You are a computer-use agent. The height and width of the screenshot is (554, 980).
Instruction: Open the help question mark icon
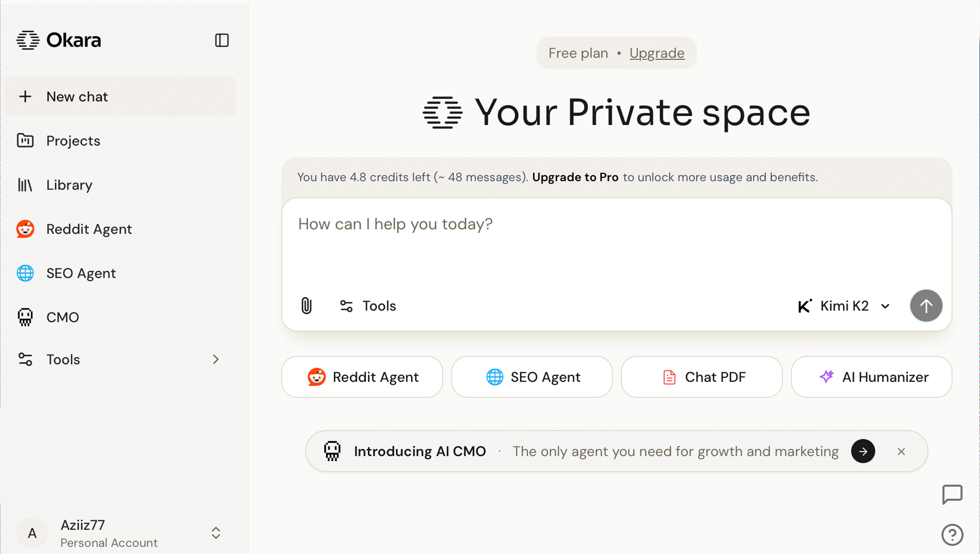[x=952, y=535]
